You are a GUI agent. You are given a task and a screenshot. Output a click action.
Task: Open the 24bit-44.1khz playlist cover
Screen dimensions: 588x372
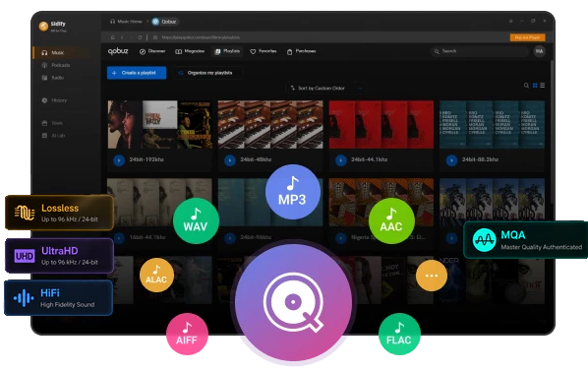click(382, 125)
